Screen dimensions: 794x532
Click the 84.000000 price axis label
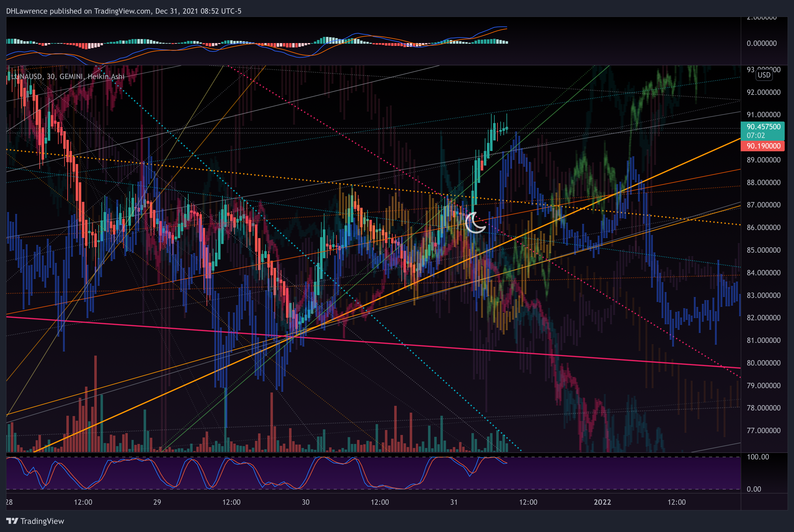pyautogui.click(x=763, y=273)
